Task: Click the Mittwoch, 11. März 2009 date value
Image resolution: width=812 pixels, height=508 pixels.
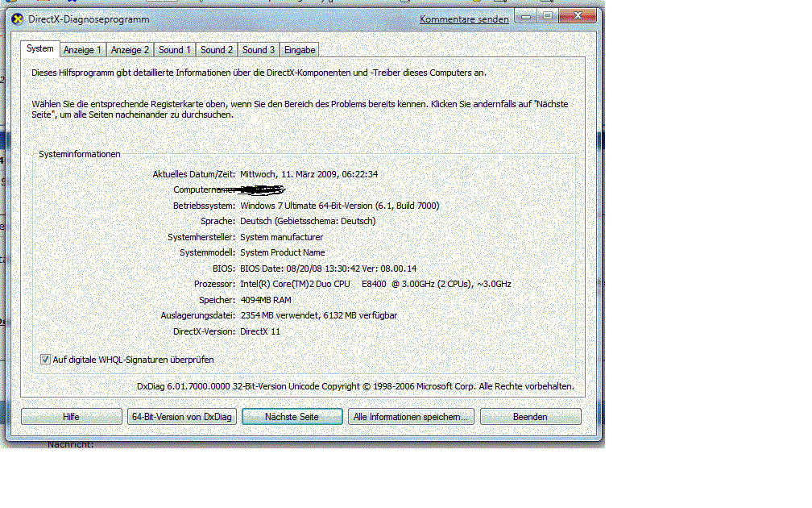Action: coord(309,174)
